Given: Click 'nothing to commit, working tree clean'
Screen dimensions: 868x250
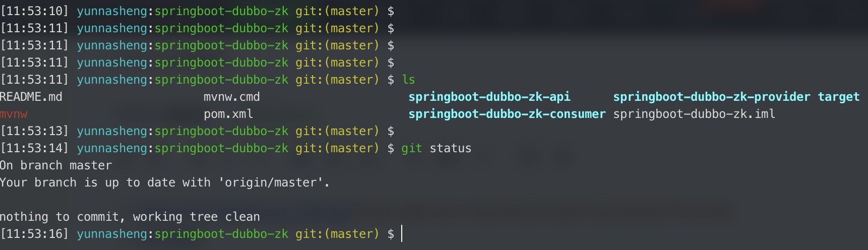Looking at the screenshot, I should [x=130, y=217].
